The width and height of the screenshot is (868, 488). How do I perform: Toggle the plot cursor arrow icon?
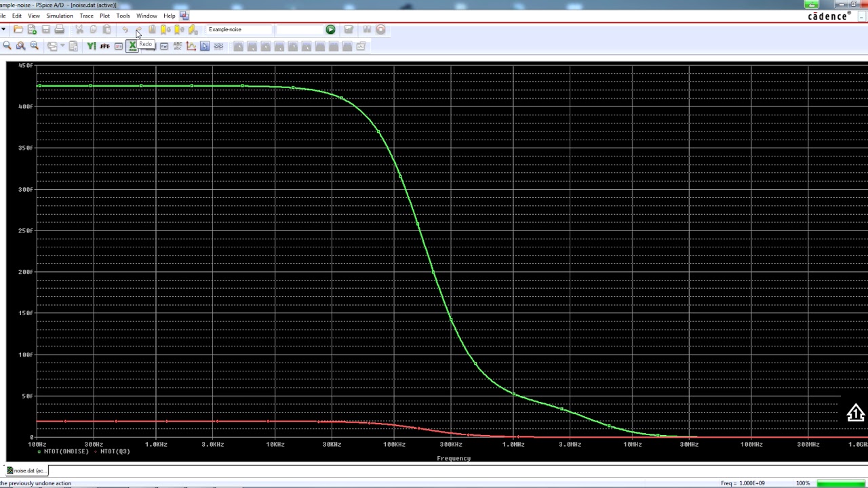[x=205, y=46]
